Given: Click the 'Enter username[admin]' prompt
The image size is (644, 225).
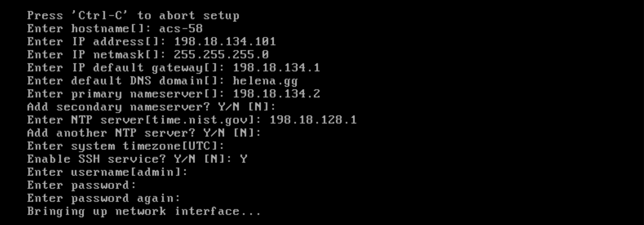Looking at the screenshot, I should click(x=107, y=172).
